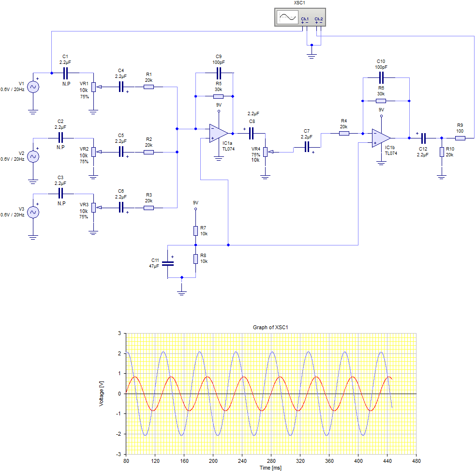Click the VR1 '75%' setting label

point(85,97)
